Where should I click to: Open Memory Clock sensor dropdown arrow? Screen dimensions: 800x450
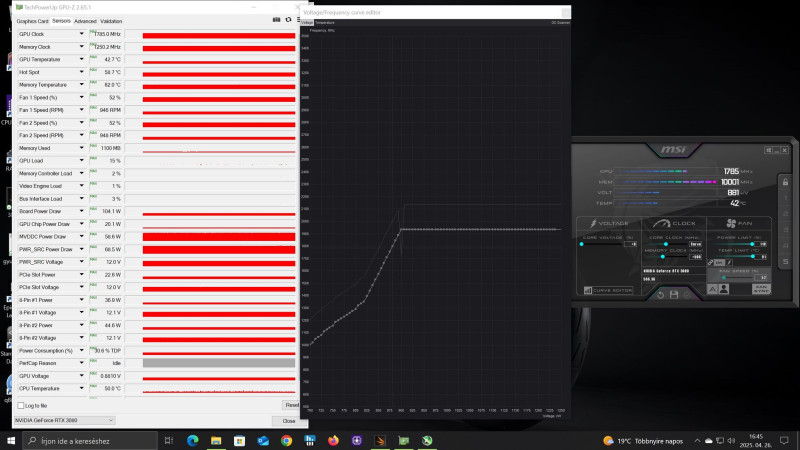(81, 46)
